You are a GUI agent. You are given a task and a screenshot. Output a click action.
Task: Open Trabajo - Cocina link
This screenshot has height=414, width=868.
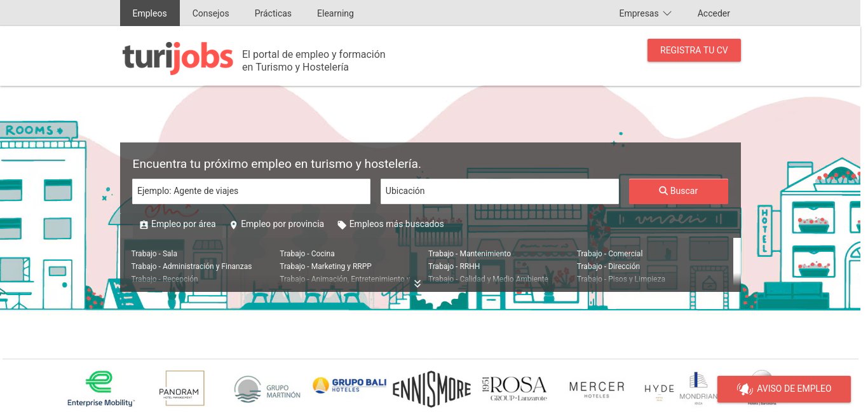point(307,254)
